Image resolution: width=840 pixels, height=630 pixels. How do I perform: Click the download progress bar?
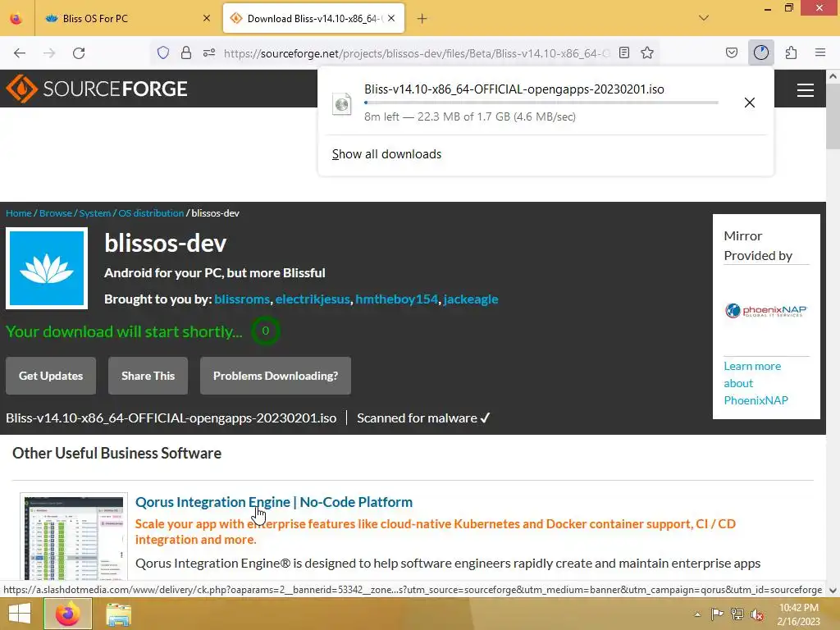coord(541,103)
